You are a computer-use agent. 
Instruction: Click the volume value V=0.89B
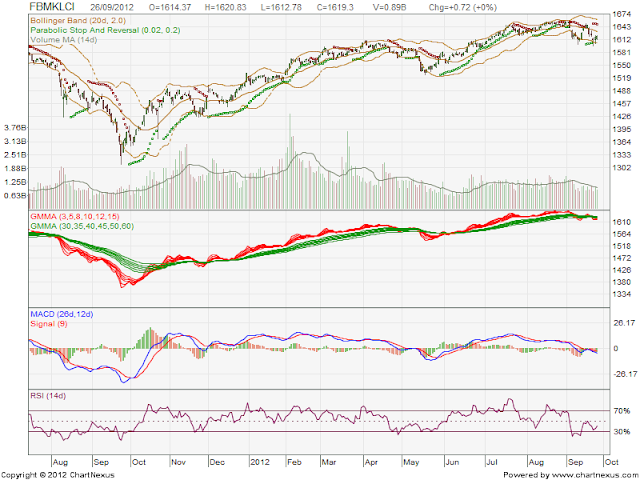[x=390, y=7]
